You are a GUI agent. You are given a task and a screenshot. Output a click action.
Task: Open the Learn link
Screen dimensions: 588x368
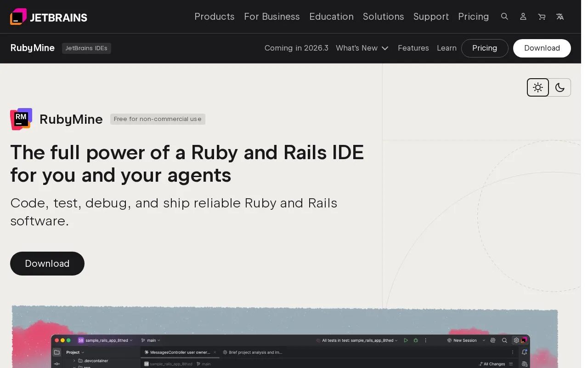click(x=447, y=48)
